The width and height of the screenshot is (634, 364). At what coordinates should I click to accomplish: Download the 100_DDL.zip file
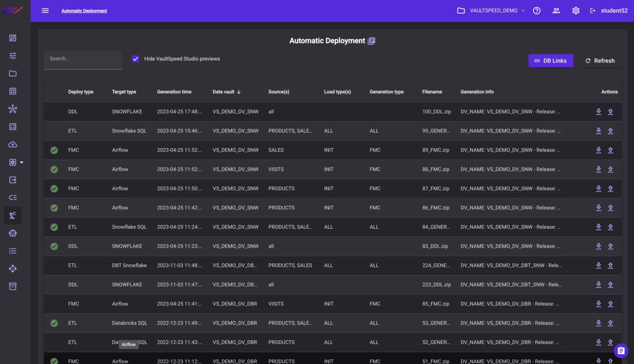pos(598,112)
